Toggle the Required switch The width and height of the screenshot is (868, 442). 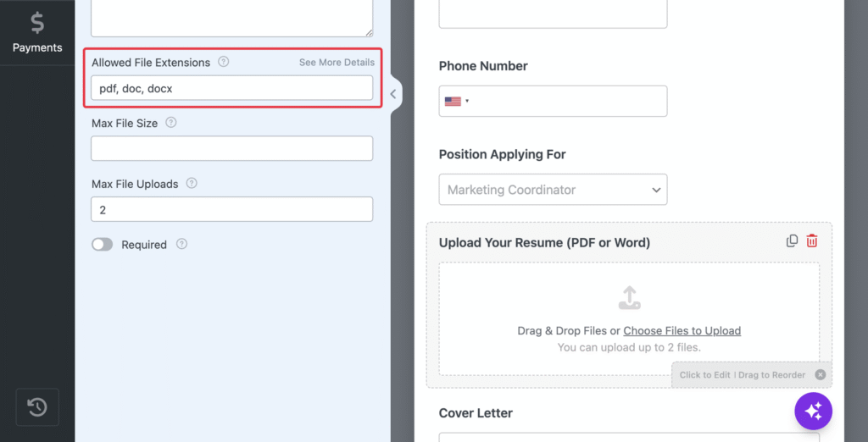[x=102, y=245]
